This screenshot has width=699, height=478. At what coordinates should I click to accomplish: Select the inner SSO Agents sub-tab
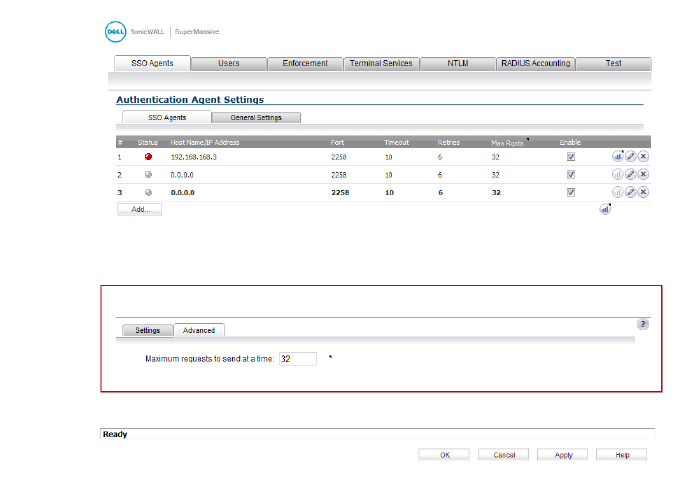point(167,117)
